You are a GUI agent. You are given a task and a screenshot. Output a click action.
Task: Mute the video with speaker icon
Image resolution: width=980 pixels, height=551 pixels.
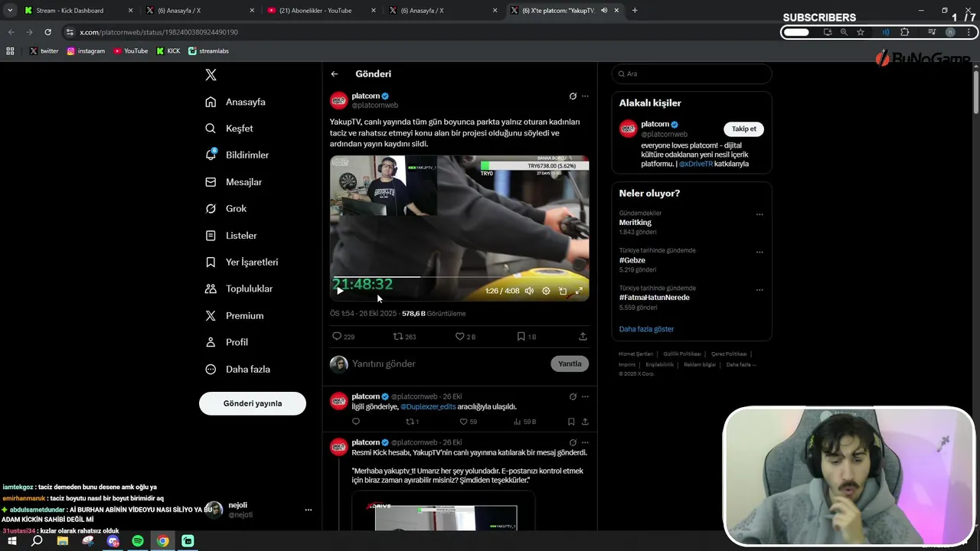(x=529, y=291)
